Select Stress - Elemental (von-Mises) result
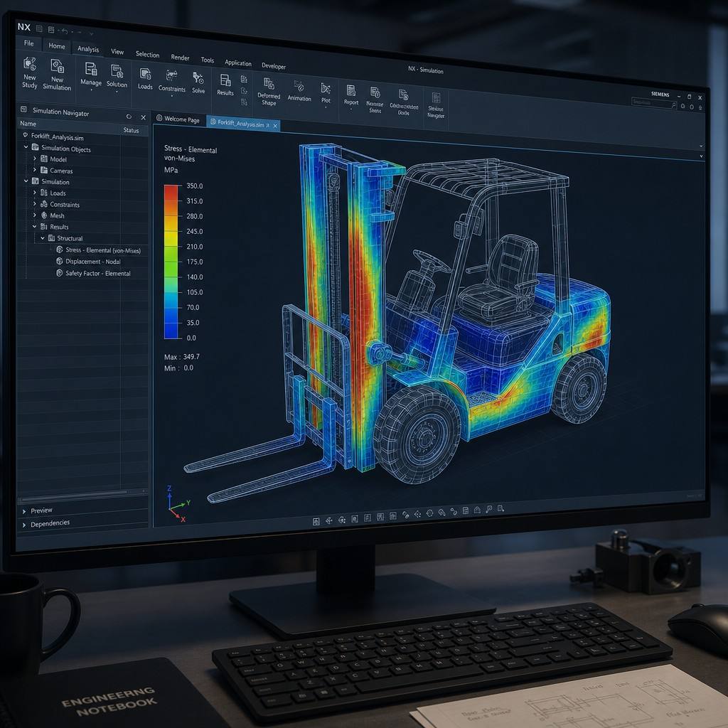728x728 pixels. click(102, 250)
